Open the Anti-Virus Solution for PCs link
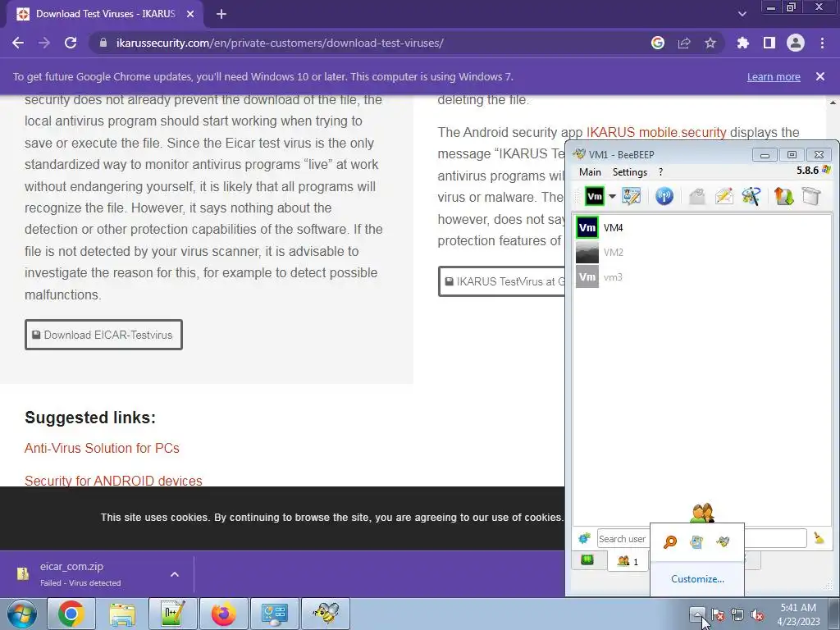The width and height of the screenshot is (840, 630). pyautogui.click(x=102, y=448)
